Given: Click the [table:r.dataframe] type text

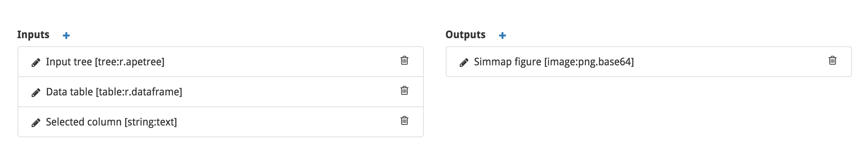Looking at the screenshot, I should [139, 92].
